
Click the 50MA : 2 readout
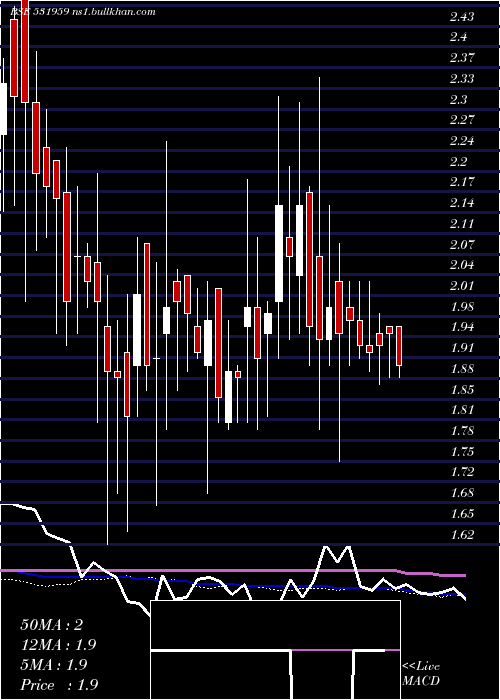(x=52, y=625)
